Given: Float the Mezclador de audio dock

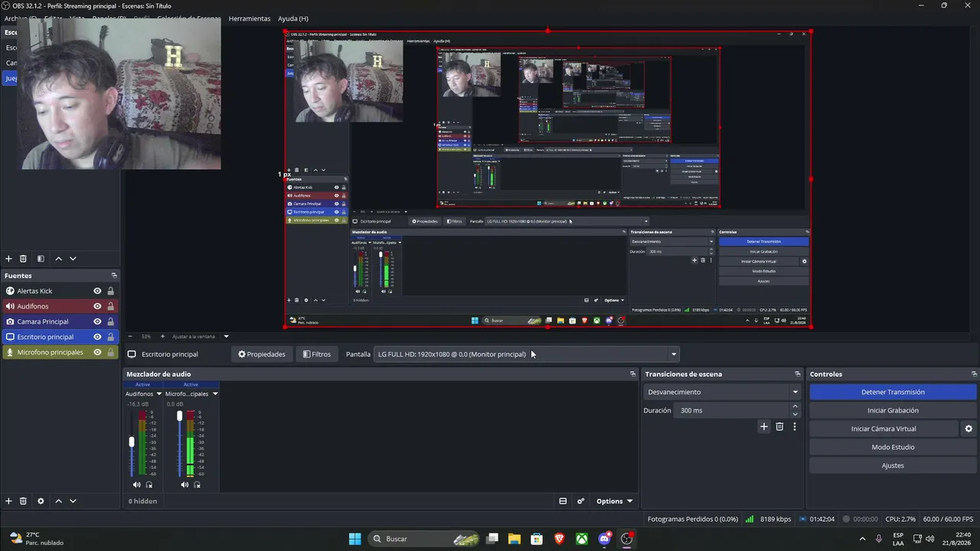Looking at the screenshot, I should click(x=632, y=374).
